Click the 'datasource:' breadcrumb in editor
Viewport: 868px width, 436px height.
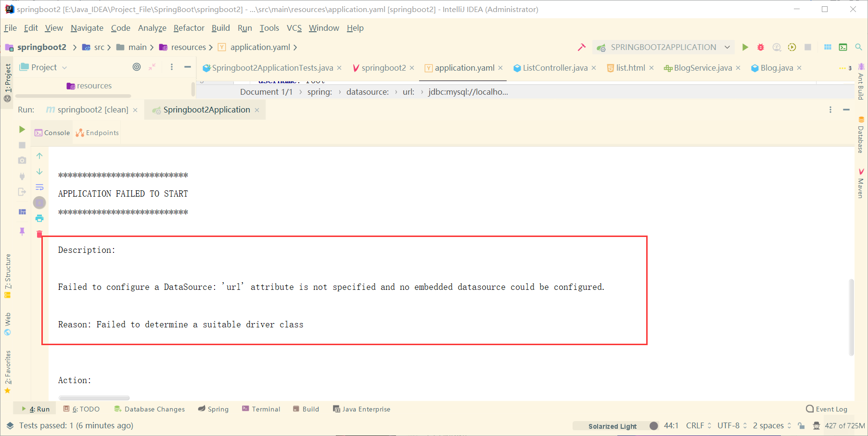pyautogui.click(x=368, y=92)
